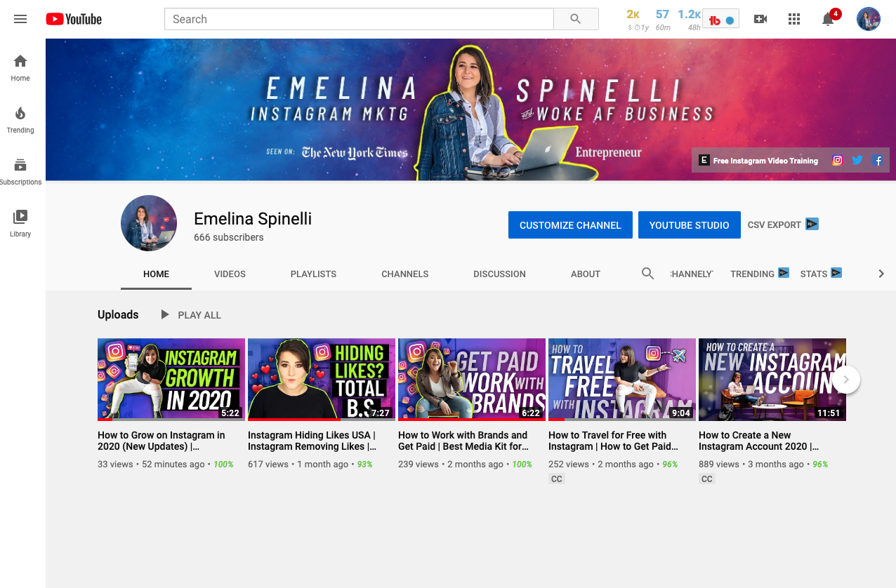896x588 pixels.
Task: Go to Home in the sidebar
Action: (20, 68)
